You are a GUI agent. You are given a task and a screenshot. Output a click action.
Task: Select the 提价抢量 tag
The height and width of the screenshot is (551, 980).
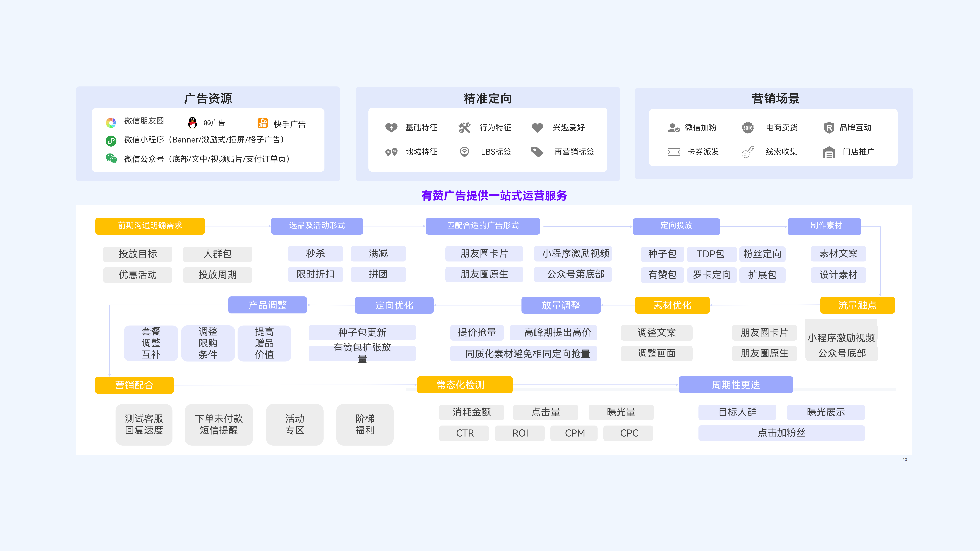(477, 333)
